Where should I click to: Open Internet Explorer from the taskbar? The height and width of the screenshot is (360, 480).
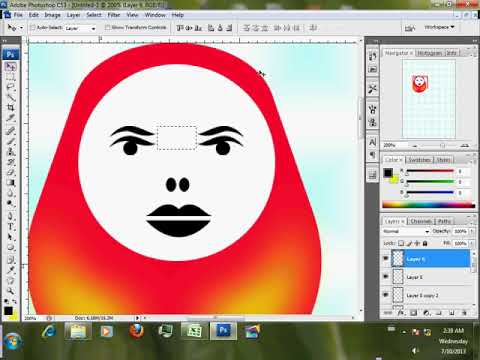pyautogui.click(x=49, y=331)
